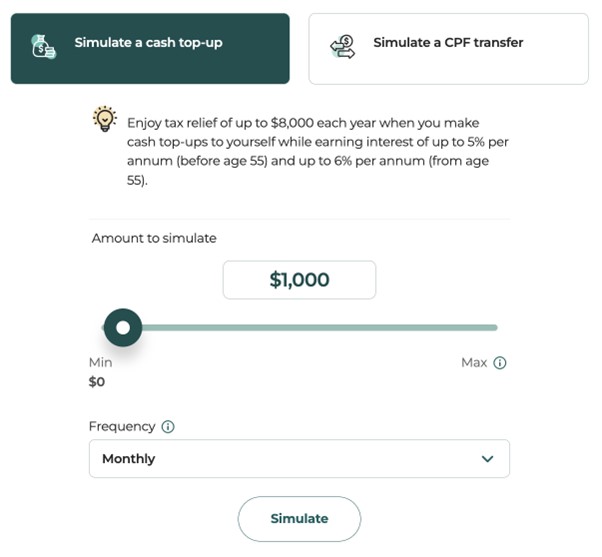Click the far right end of slider track
602x557 pixels.
(x=494, y=327)
